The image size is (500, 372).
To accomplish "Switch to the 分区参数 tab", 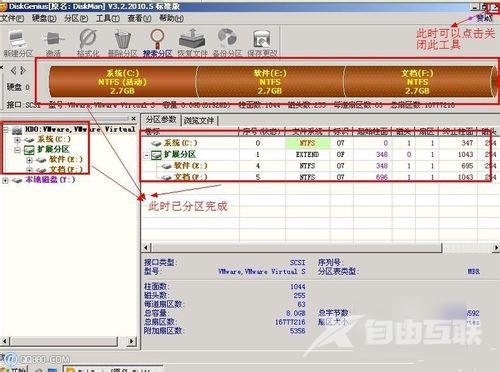I will tap(161, 120).
